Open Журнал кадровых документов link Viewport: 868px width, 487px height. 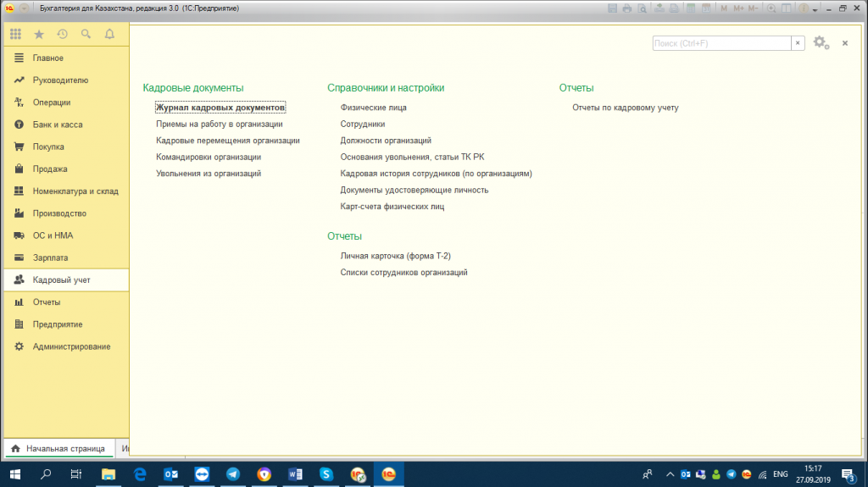pyautogui.click(x=220, y=108)
